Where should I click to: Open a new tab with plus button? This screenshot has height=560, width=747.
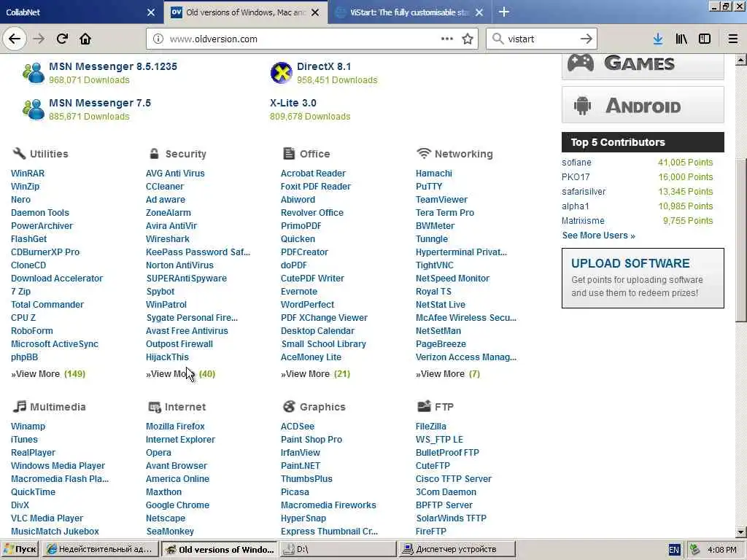504,12
